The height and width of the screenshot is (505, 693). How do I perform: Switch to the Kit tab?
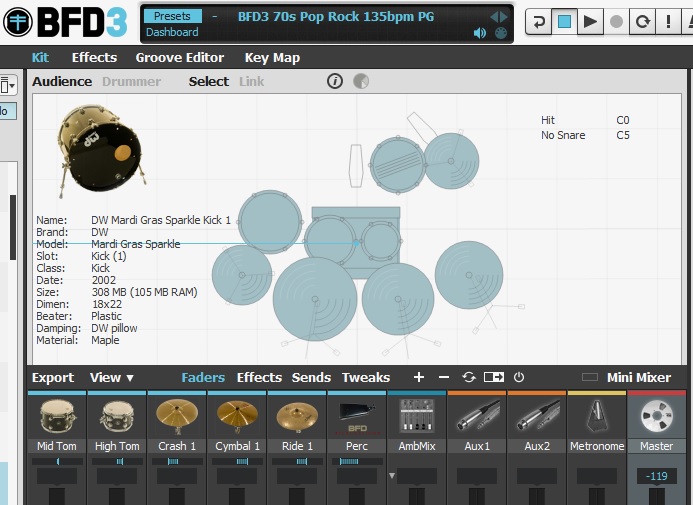[40, 57]
